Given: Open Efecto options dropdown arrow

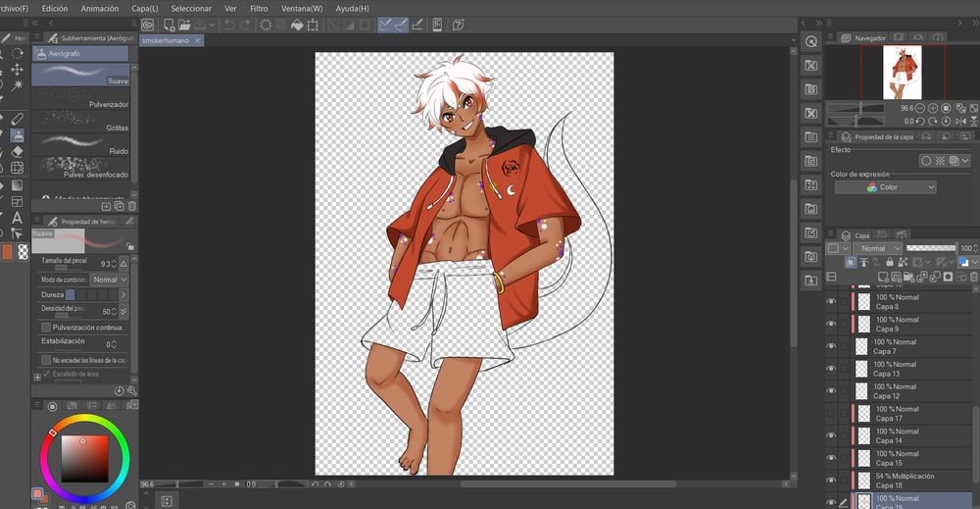Looking at the screenshot, I should coord(965,161).
